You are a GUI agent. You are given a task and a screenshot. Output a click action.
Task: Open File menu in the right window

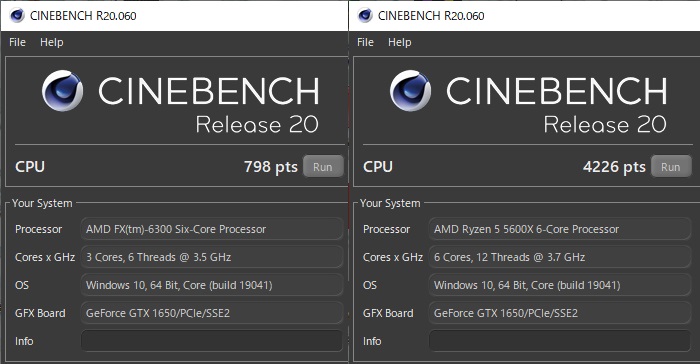pos(365,42)
